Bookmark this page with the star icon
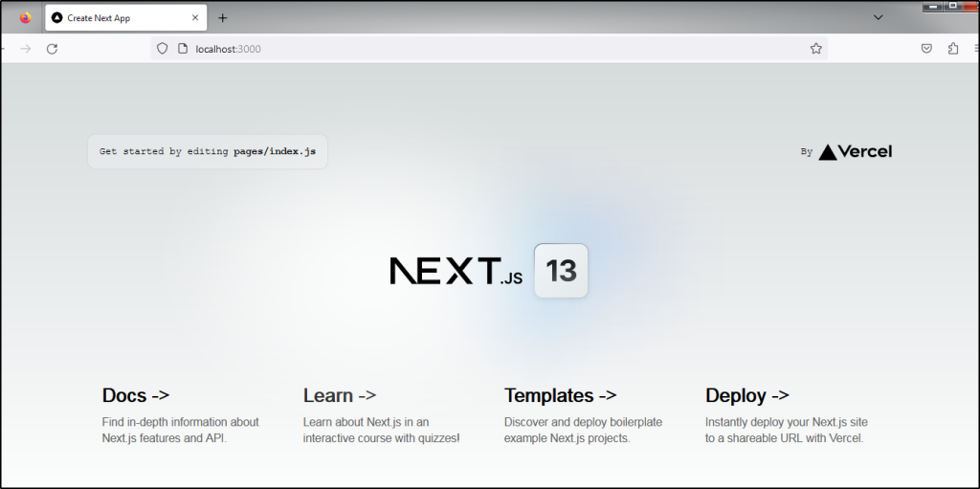 pyautogui.click(x=815, y=49)
